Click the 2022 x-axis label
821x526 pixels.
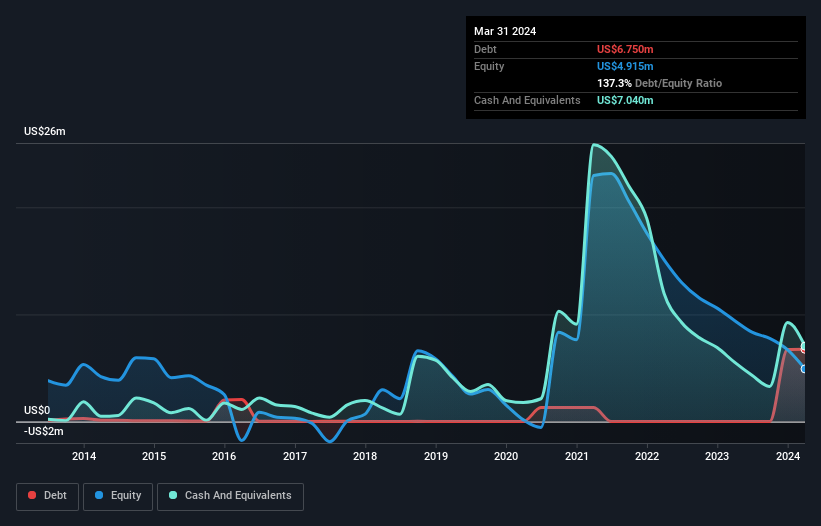click(x=647, y=456)
